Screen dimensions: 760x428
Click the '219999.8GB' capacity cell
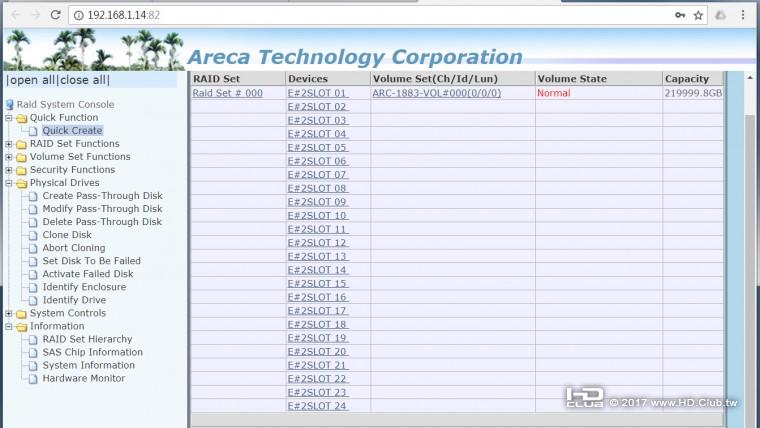693,93
